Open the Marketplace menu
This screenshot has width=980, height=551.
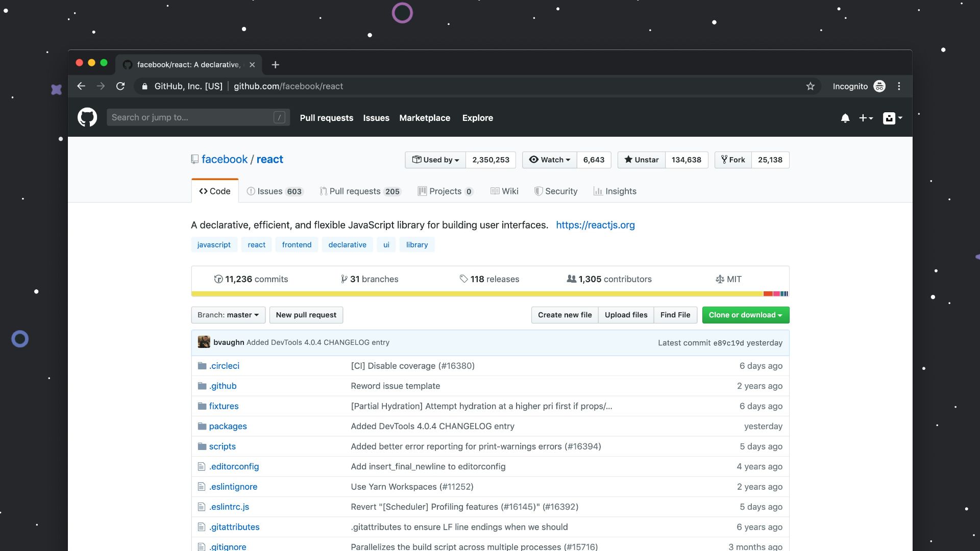(425, 118)
